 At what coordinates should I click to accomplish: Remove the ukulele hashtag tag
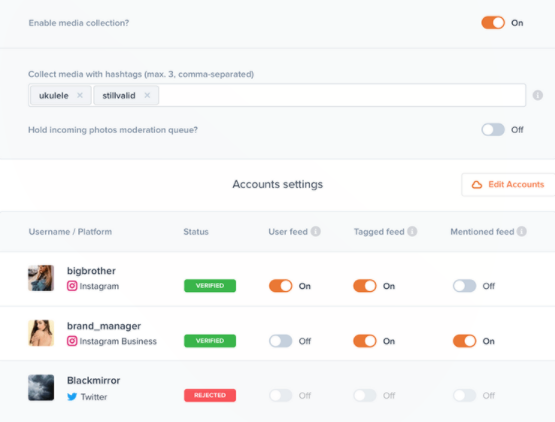pyautogui.click(x=80, y=95)
